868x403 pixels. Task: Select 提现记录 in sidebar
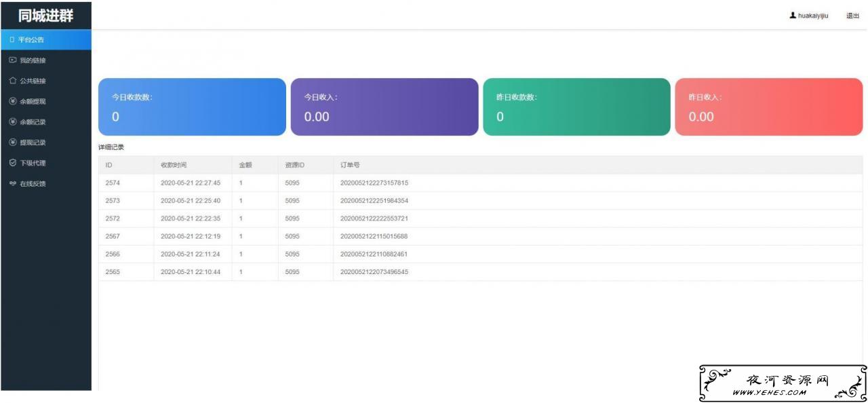tap(45, 142)
